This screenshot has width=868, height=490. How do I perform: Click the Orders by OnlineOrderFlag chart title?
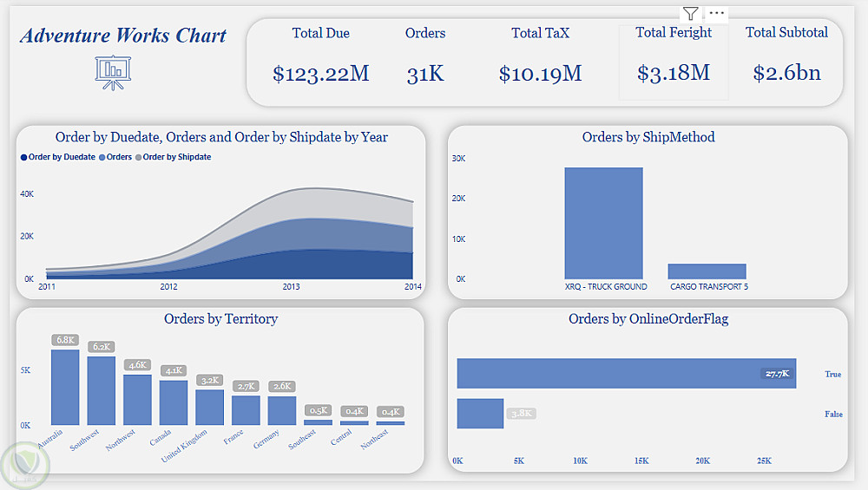click(648, 319)
